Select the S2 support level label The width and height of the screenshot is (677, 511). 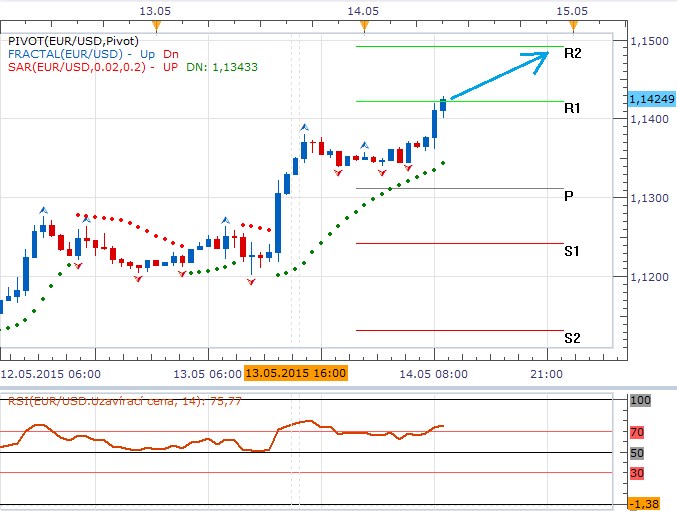(x=571, y=338)
